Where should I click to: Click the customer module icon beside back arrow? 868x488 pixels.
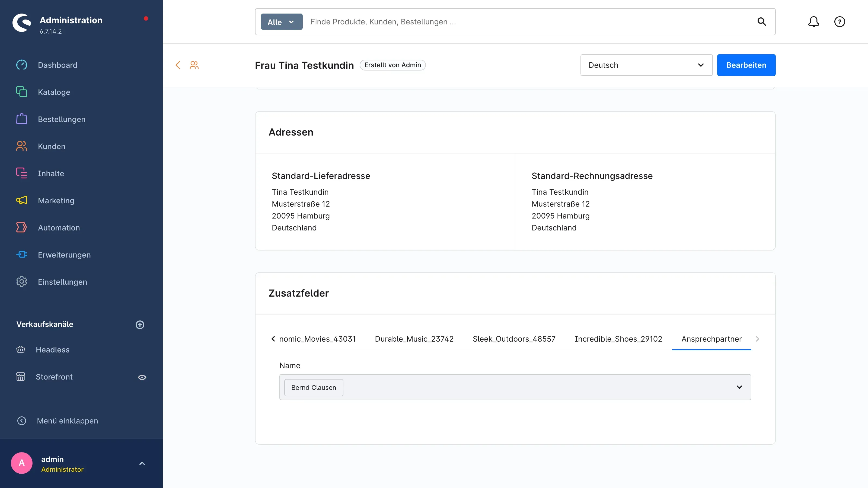coord(194,65)
